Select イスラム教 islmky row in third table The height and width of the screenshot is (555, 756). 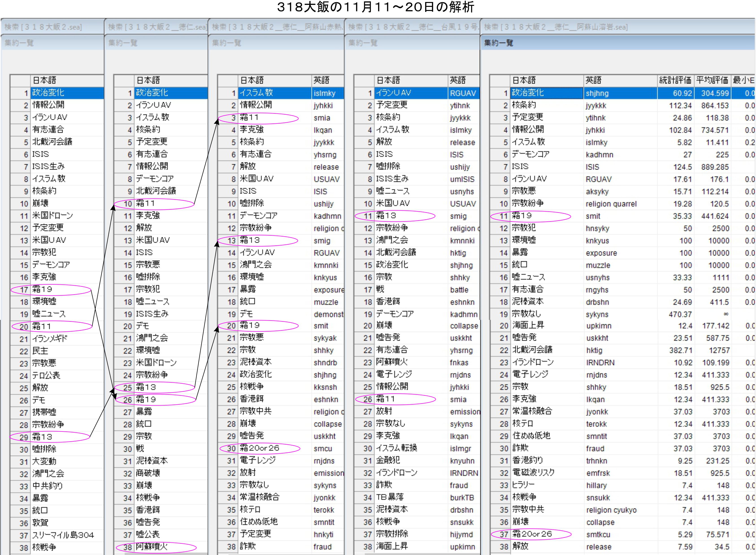(x=256, y=93)
